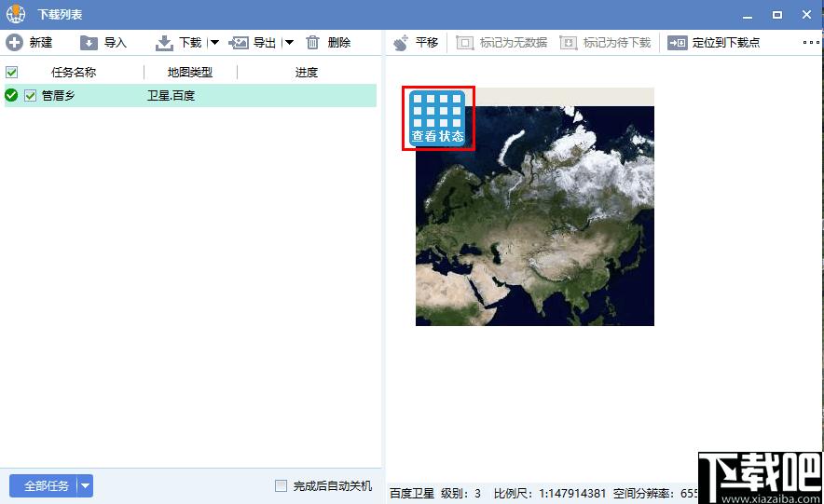The width and height of the screenshot is (824, 504).
Task: Click the 比例尺 1:147914381 status entry
Action: [550, 494]
